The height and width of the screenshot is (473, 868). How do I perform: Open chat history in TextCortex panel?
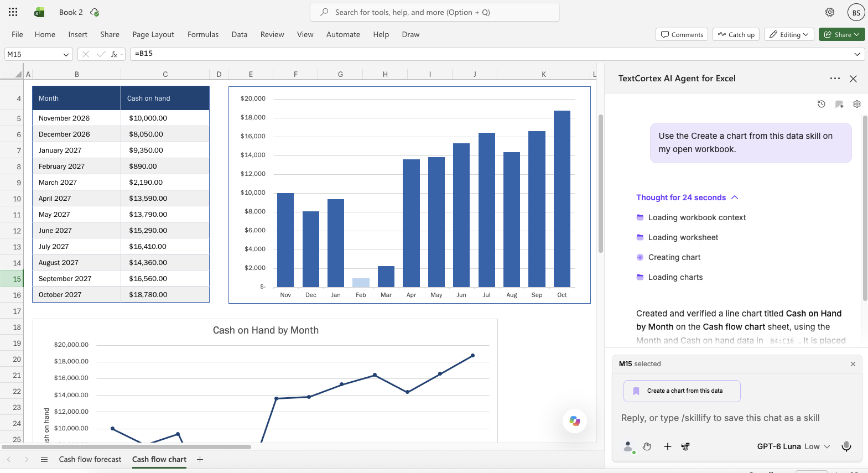822,104
